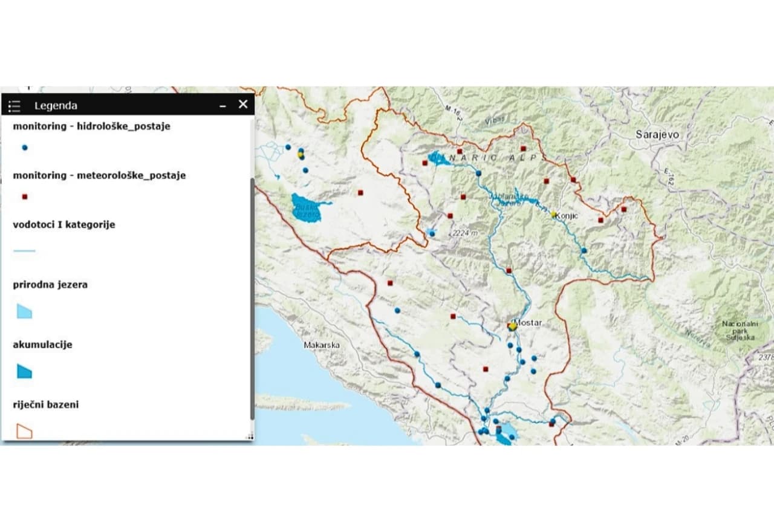Click the Sarajevo city label
Image resolution: width=774 pixels, height=532 pixels.
(657, 135)
